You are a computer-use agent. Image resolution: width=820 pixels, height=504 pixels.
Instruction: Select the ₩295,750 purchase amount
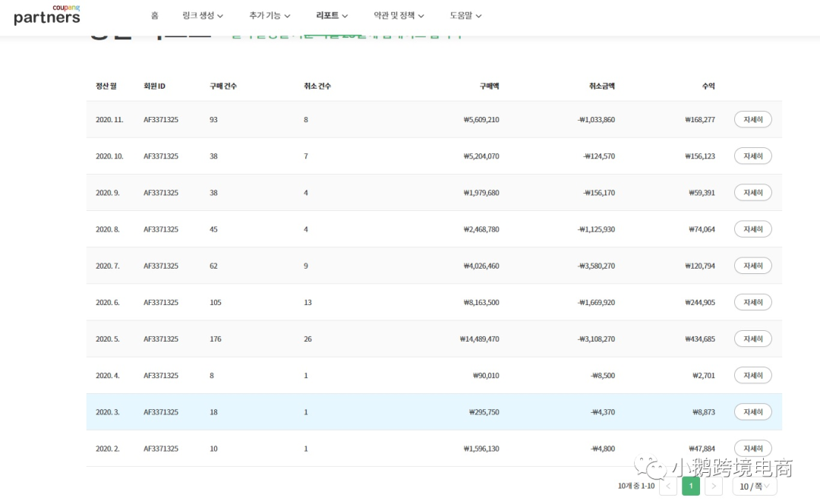(484, 412)
